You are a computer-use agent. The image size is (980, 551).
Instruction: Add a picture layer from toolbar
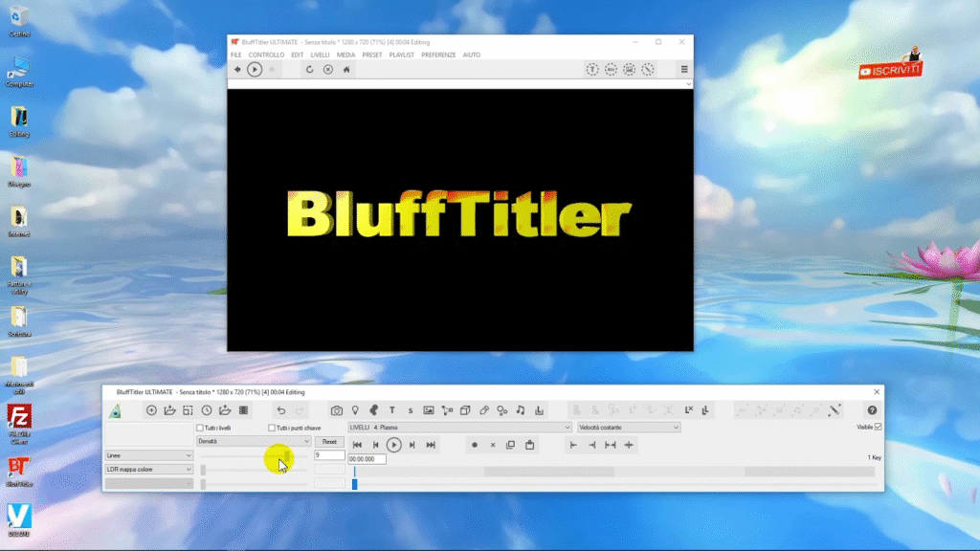click(429, 410)
